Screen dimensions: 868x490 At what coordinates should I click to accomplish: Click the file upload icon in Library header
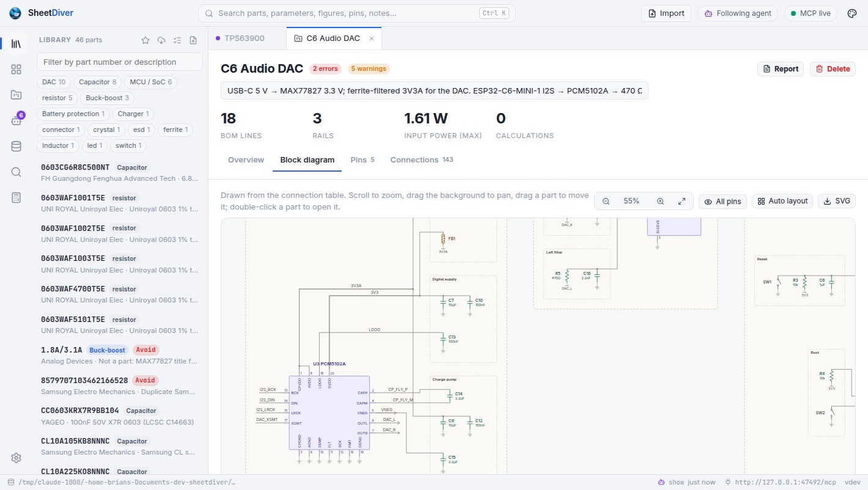(x=193, y=40)
